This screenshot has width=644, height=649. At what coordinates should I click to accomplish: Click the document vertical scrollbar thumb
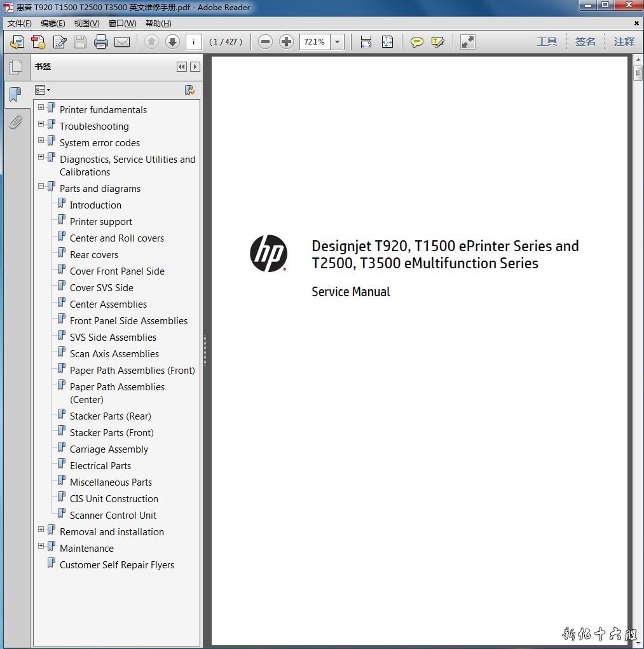click(638, 72)
